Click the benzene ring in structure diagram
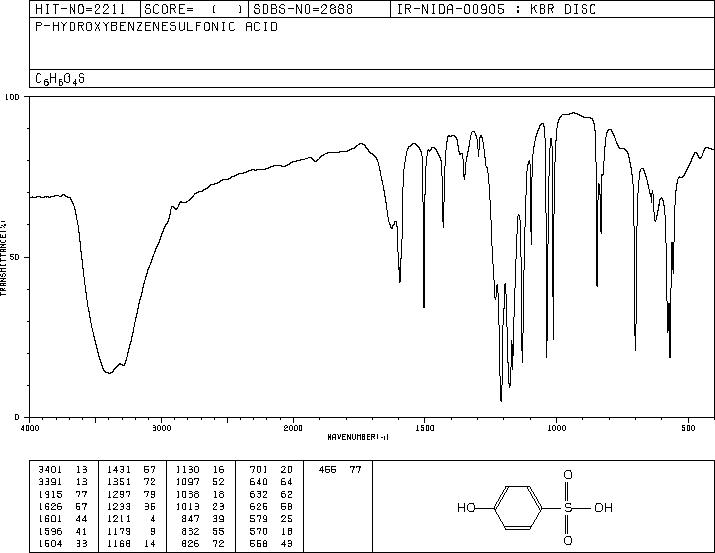The height and width of the screenshot is (553, 715). pos(518,507)
